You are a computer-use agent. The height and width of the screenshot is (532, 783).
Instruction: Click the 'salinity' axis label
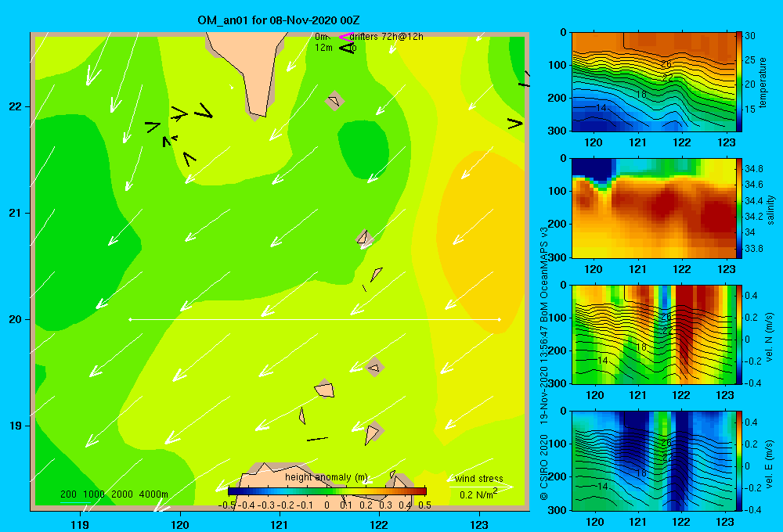(x=770, y=210)
